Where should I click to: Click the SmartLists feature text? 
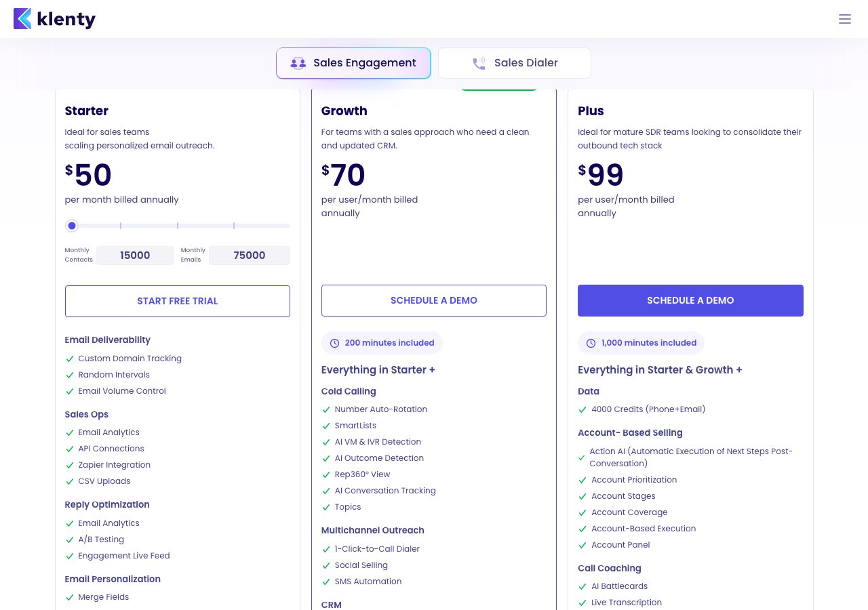pos(355,426)
